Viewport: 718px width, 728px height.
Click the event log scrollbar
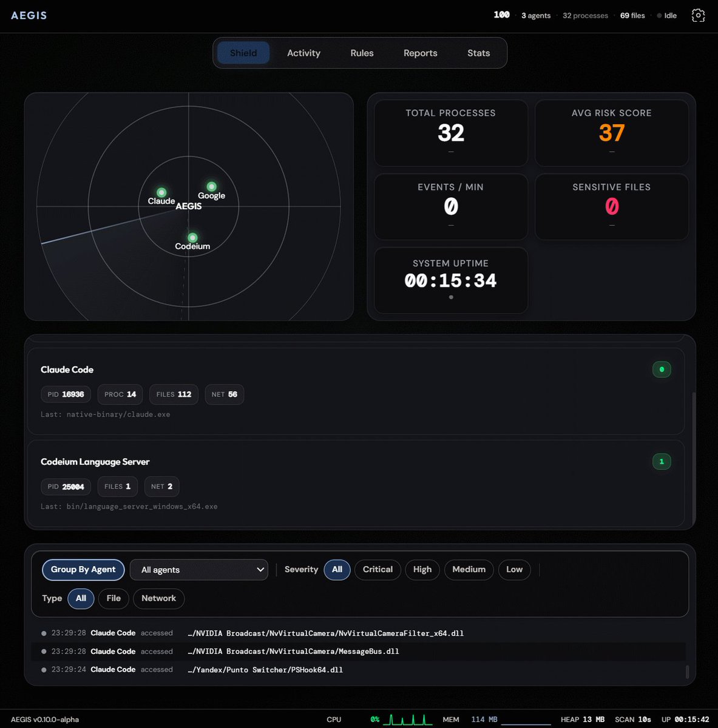[x=687, y=672]
